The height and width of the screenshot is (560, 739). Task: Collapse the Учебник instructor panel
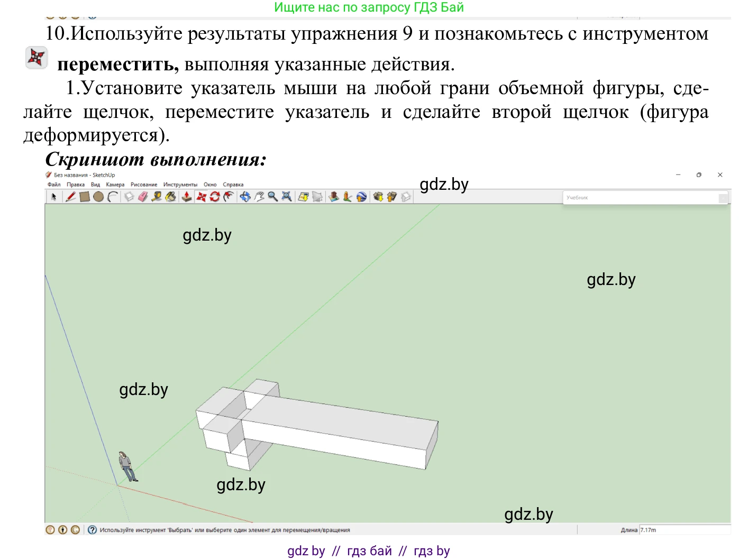pyautogui.click(x=724, y=197)
